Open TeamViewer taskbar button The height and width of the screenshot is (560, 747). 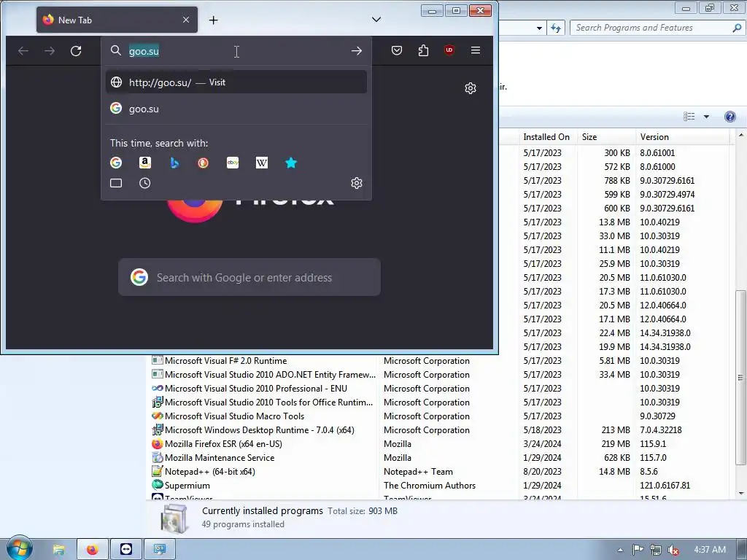[126, 550]
